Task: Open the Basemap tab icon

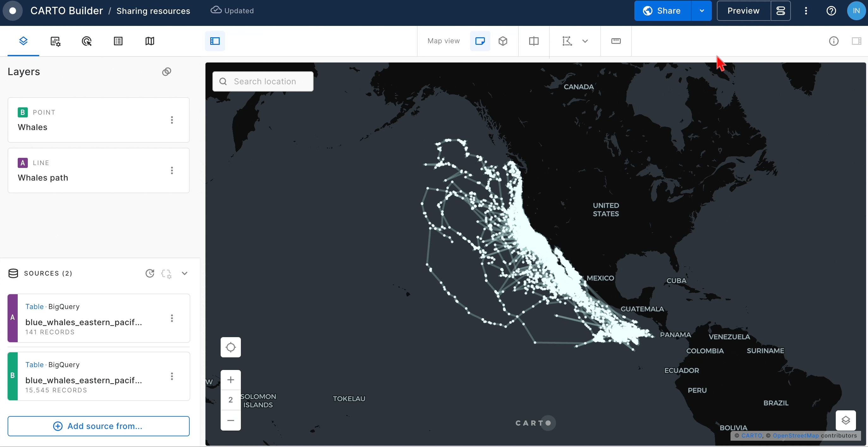Action: (x=150, y=41)
